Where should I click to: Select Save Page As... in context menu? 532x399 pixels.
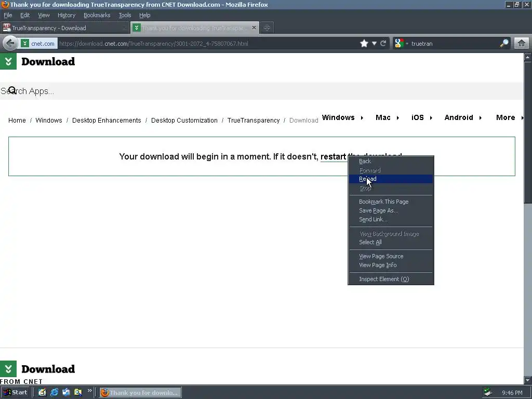(x=391, y=210)
